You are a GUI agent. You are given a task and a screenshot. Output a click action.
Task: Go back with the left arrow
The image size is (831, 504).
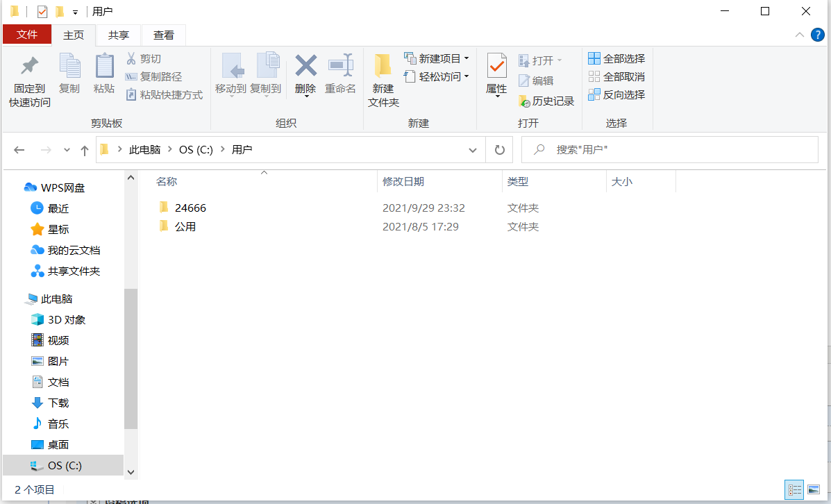tap(19, 150)
